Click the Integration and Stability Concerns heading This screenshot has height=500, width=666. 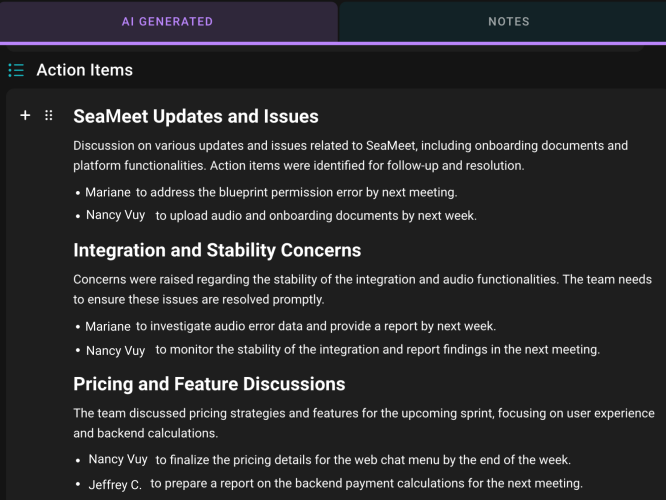pyautogui.click(x=217, y=250)
